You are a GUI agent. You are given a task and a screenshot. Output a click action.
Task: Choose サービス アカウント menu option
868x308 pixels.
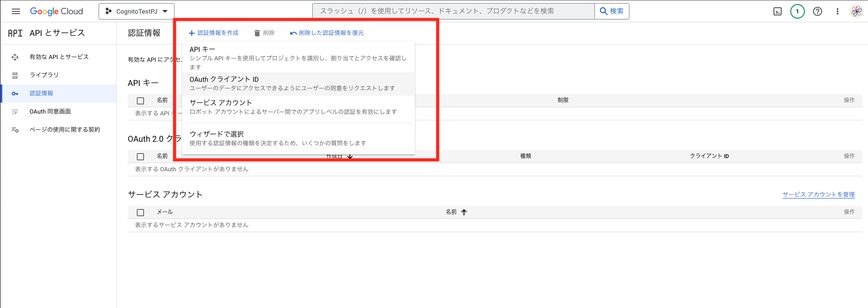point(299,107)
